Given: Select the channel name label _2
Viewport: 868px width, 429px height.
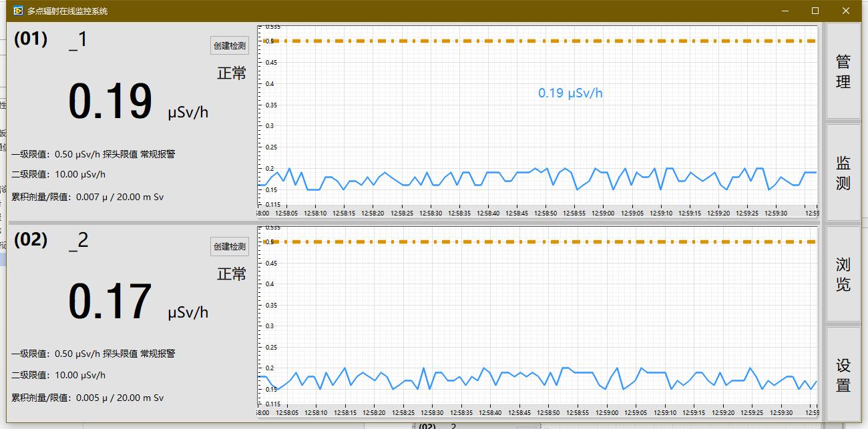Looking at the screenshot, I should (78, 240).
